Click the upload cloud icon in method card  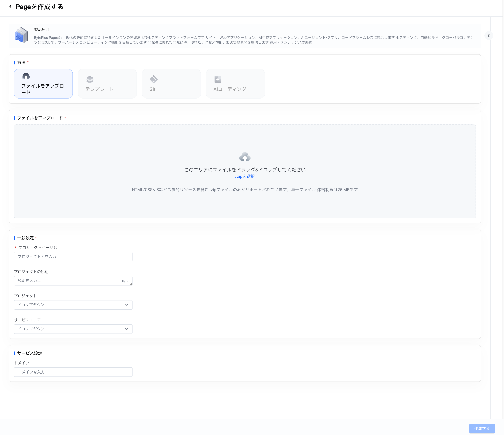pos(26,76)
